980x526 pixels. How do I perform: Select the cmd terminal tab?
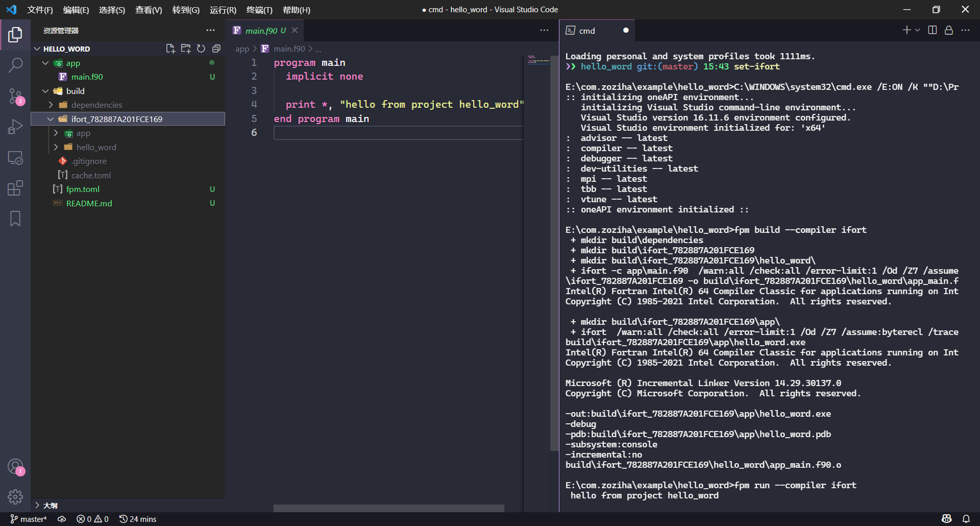[587, 31]
